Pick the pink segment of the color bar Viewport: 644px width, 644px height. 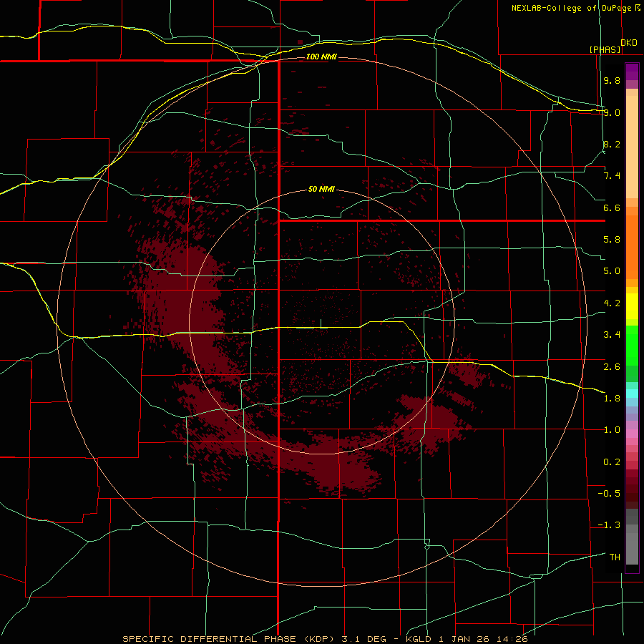632,434
